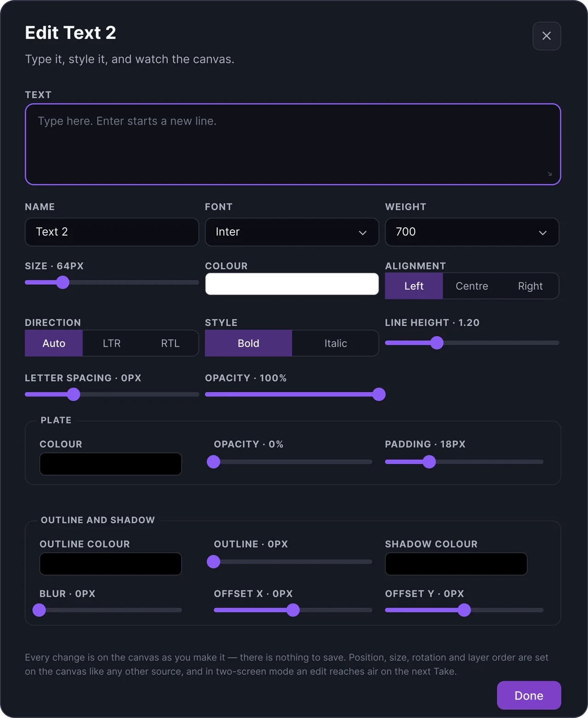This screenshot has width=588, height=718.
Task: Toggle the Italic style
Action: [x=335, y=343]
